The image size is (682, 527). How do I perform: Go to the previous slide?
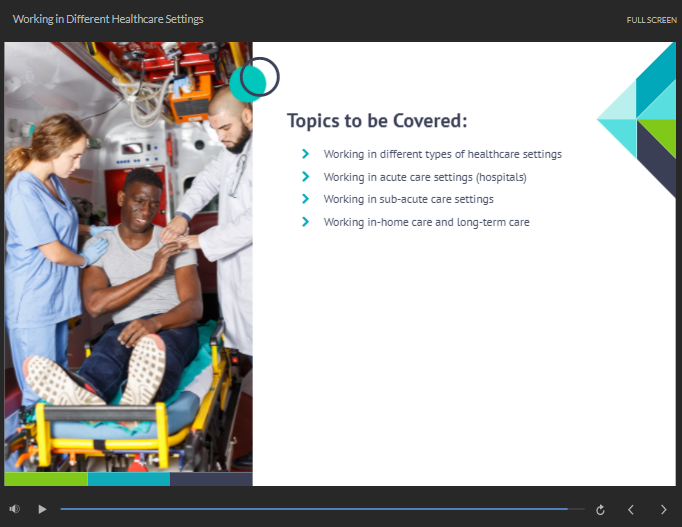coord(631,509)
